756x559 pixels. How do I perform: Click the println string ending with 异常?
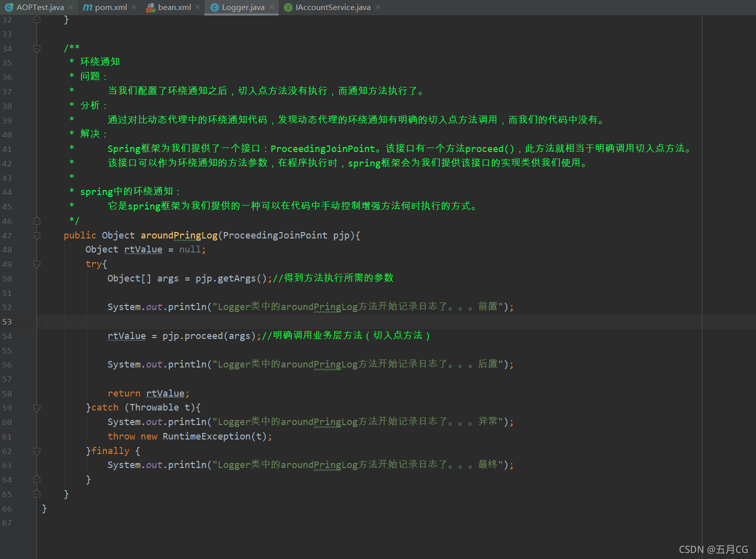click(x=358, y=422)
